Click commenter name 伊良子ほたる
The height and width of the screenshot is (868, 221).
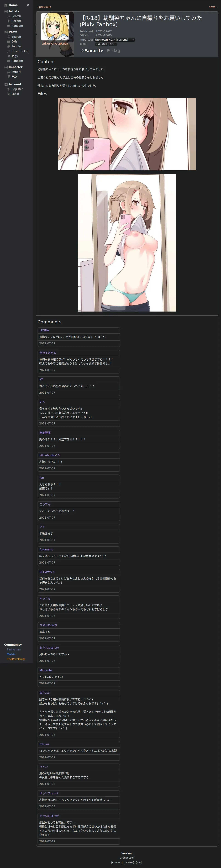click(48, 353)
